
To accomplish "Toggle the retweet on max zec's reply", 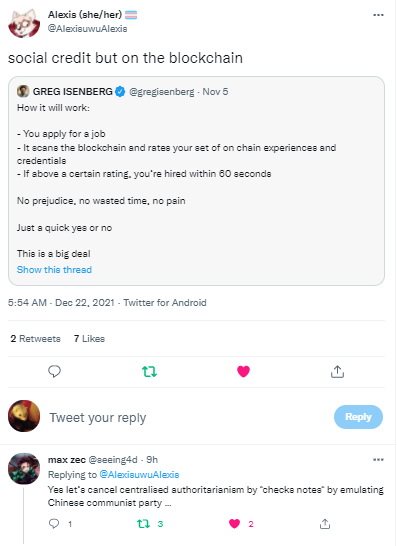I will coord(143,523).
